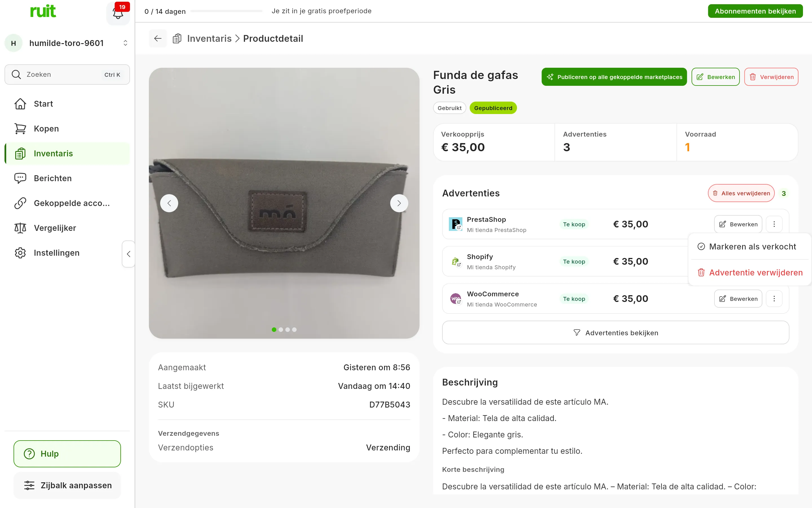Open the Shopify store icon
Image resolution: width=812 pixels, height=508 pixels.
pyautogui.click(x=455, y=261)
